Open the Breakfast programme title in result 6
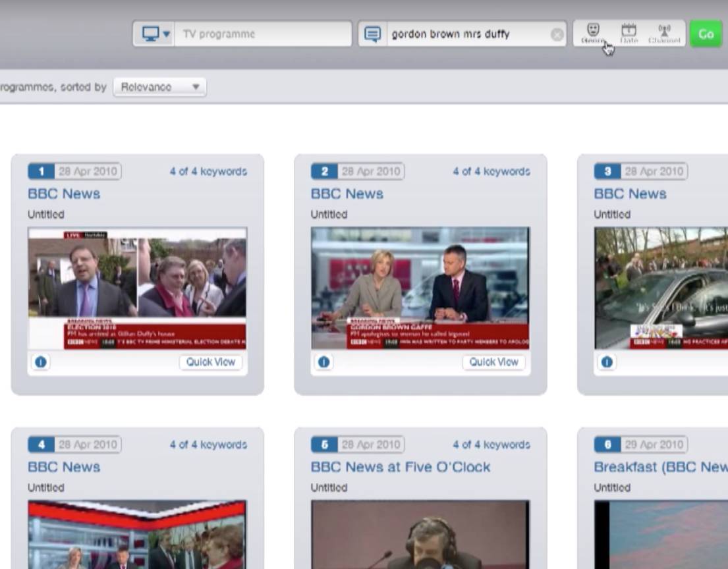Image resolution: width=728 pixels, height=569 pixels. 661,467
